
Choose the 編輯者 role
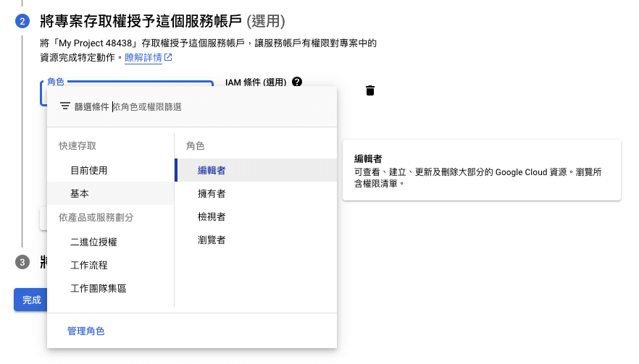pos(212,171)
